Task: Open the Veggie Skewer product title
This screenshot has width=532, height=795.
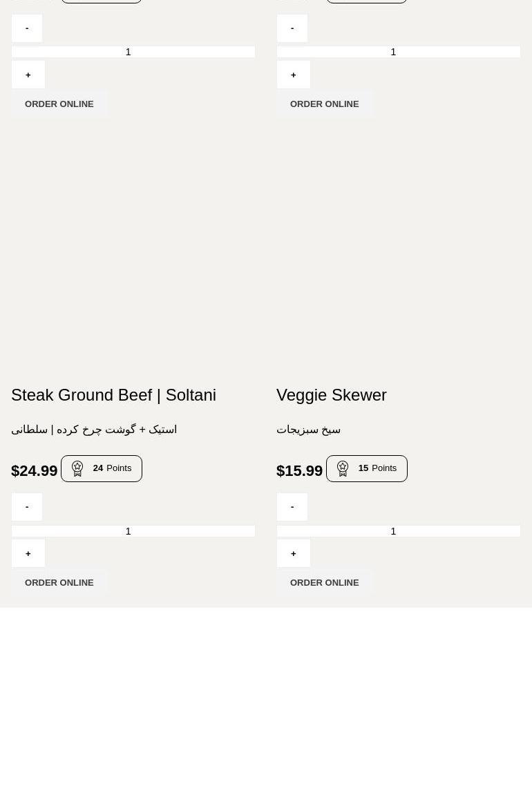Action: [x=332, y=395]
